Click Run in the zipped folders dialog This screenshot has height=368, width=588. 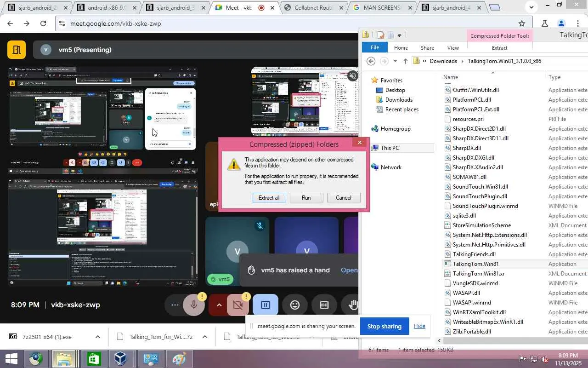306,197
